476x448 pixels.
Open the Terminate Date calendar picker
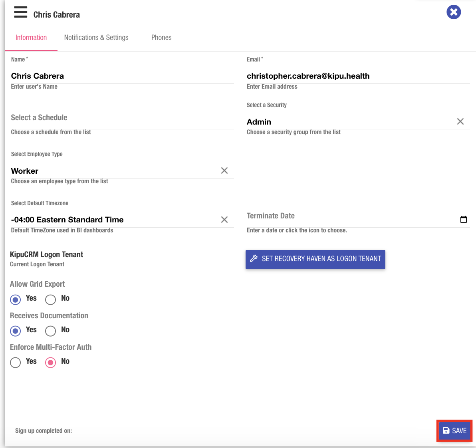click(x=463, y=219)
